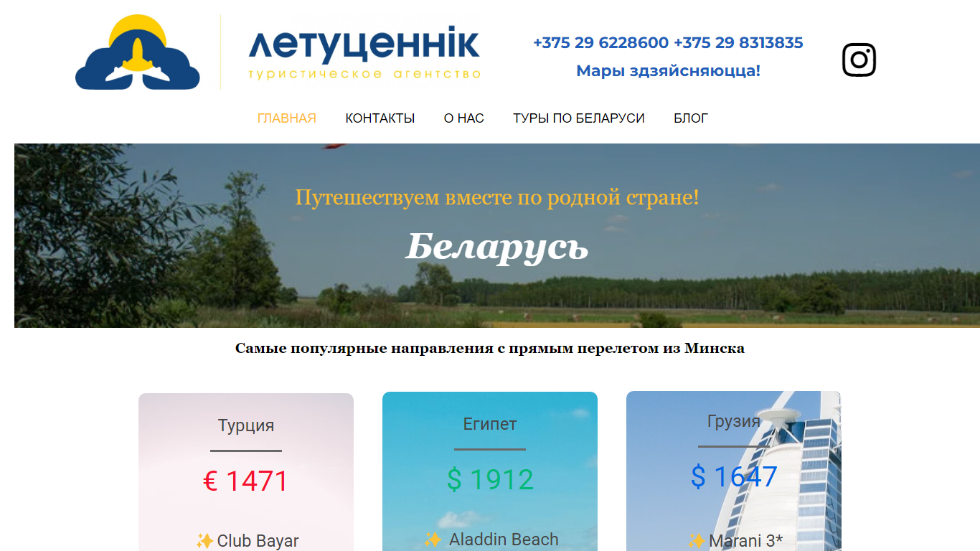The height and width of the screenshot is (551, 980).
Task: Open the БЛОГ menu item
Action: (691, 118)
